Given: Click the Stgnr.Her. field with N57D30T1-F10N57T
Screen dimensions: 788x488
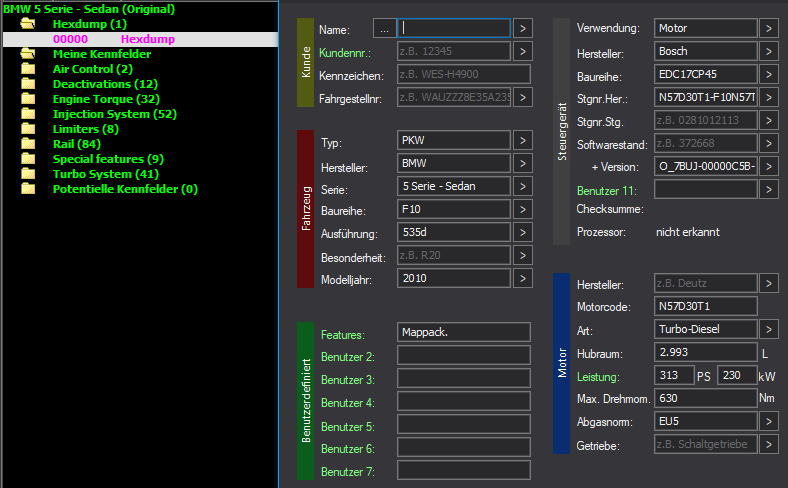Looking at the screenshot, I should click(706, 97).
